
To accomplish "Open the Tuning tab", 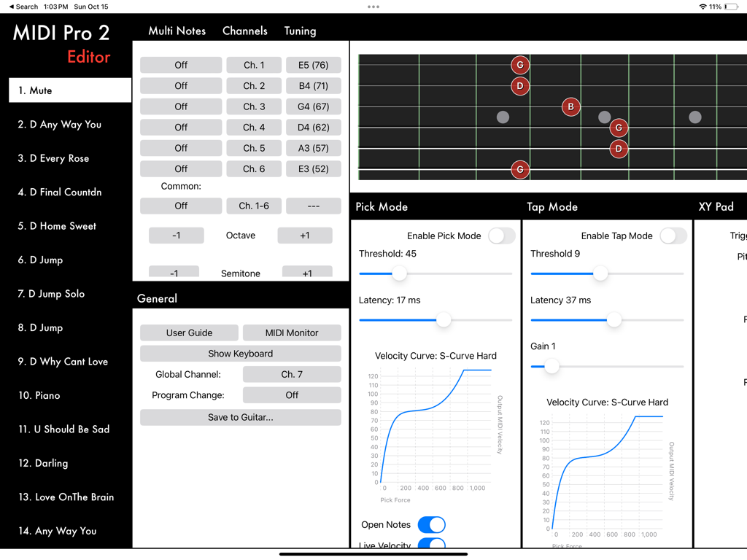I will click(x=300, y=31).
